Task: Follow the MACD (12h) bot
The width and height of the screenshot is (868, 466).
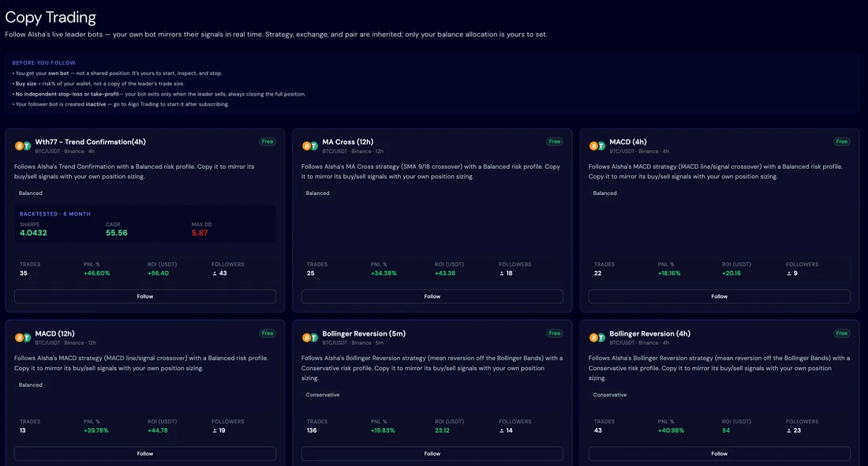Action: (145, 453)
